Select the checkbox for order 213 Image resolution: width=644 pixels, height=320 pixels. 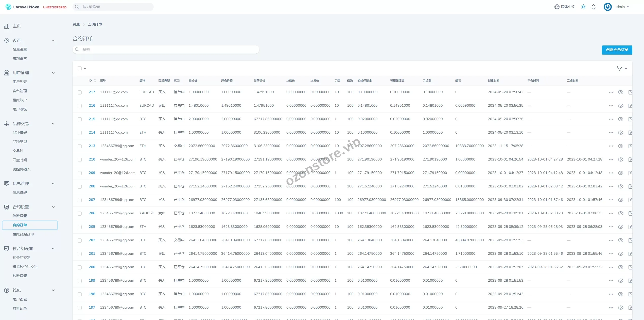point(80,146)
